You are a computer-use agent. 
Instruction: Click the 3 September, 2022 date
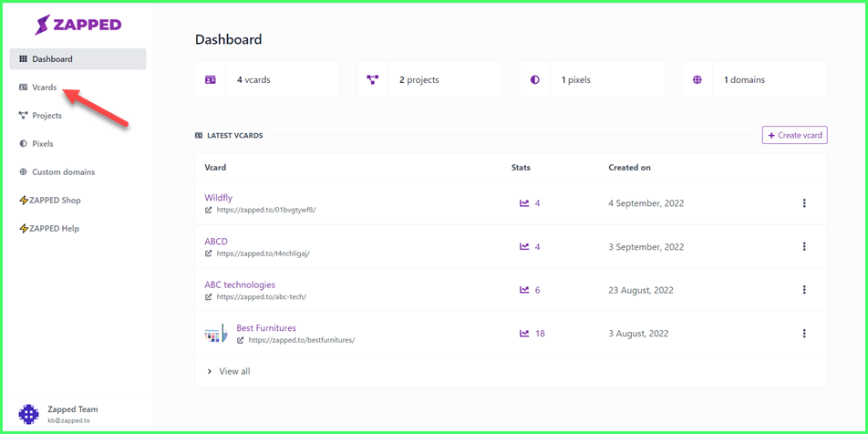[646, 246]
